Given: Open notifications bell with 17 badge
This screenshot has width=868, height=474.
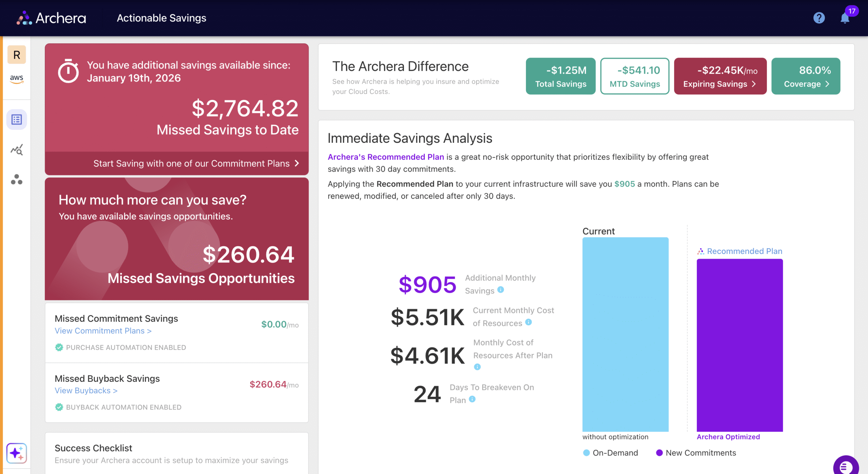Looking at the screenshot, I should pyautogui.click(x=845, y=18).
